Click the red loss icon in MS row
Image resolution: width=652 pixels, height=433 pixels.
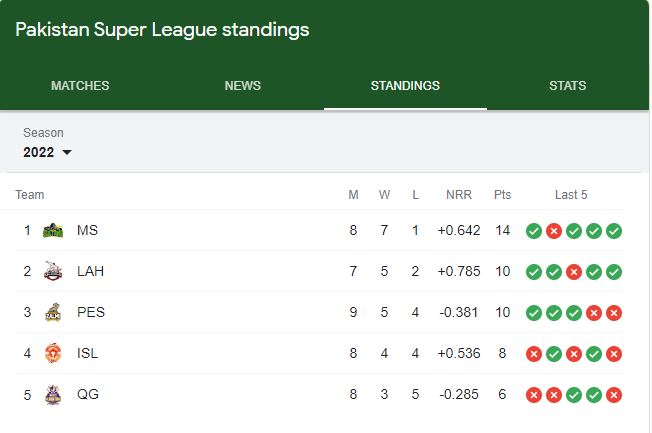pyautogui.click(x=553, y=231)
